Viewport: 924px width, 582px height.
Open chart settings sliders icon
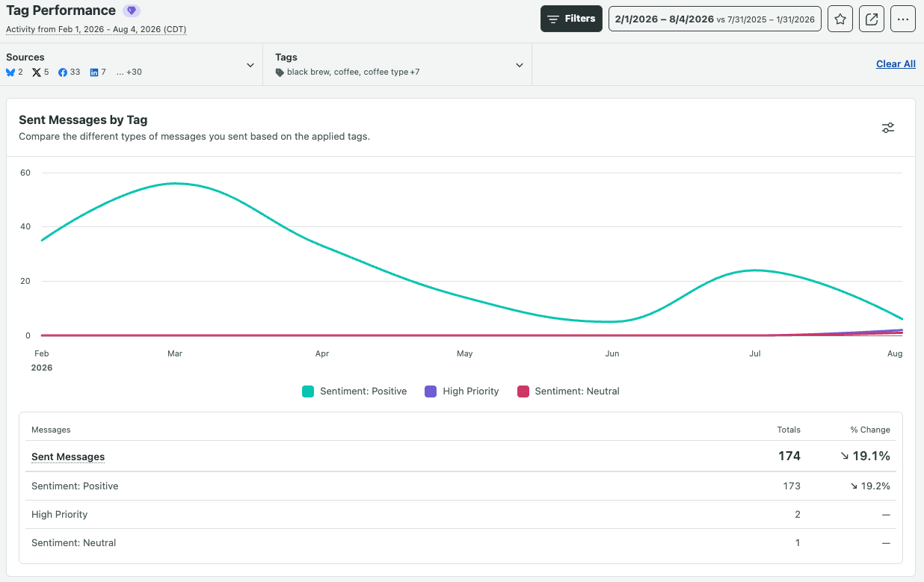888,128
